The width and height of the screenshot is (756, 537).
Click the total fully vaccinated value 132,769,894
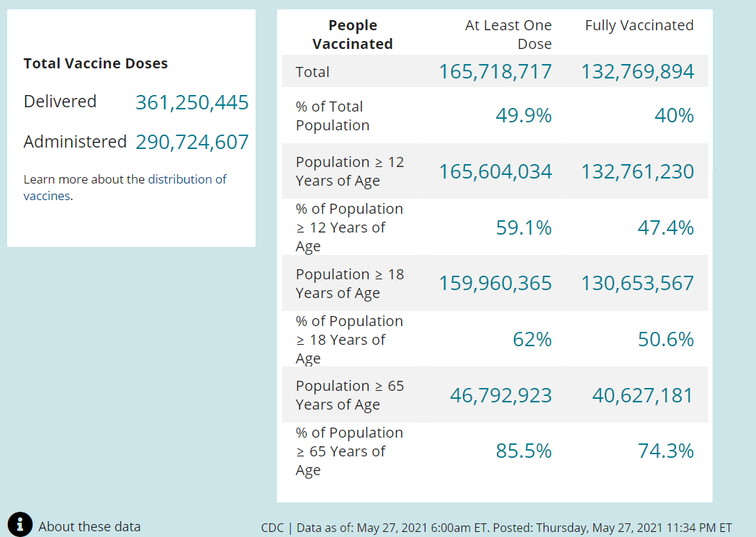(637, 71)
